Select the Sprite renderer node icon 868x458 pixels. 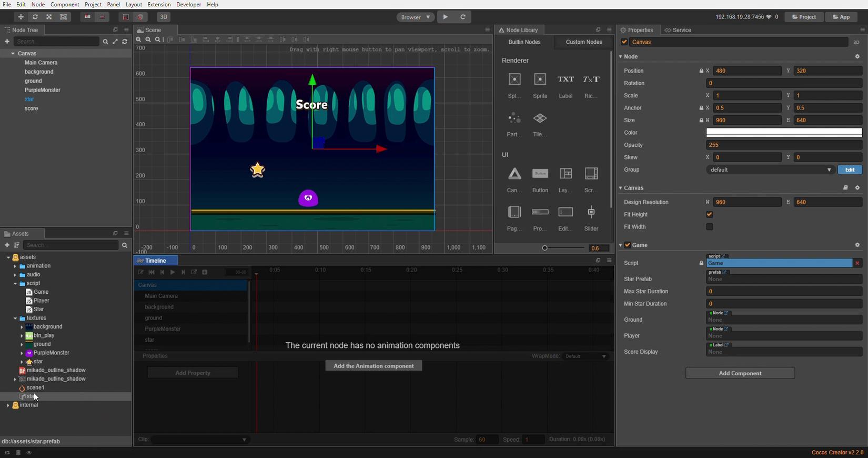(540, 79)
